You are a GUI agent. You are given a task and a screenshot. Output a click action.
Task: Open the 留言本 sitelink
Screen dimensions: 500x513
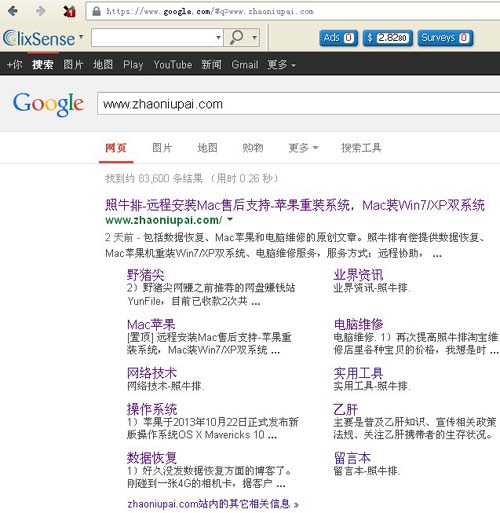[x=352, y=458]
